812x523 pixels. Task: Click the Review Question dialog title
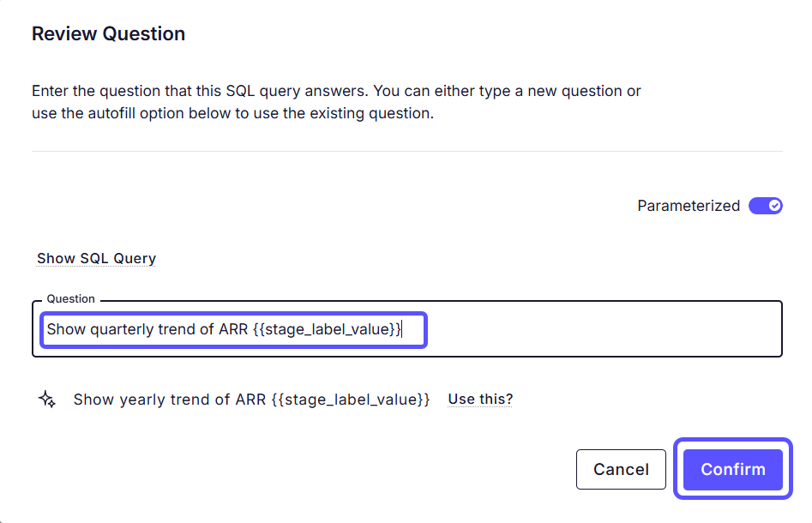[108, 34]
